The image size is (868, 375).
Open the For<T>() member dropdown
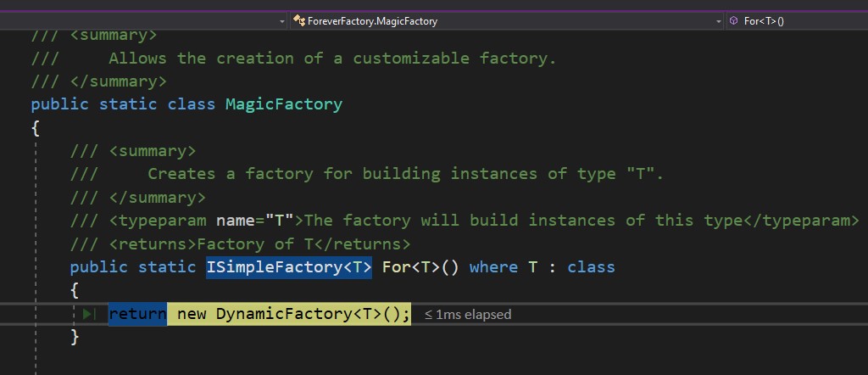coord(797,21)
